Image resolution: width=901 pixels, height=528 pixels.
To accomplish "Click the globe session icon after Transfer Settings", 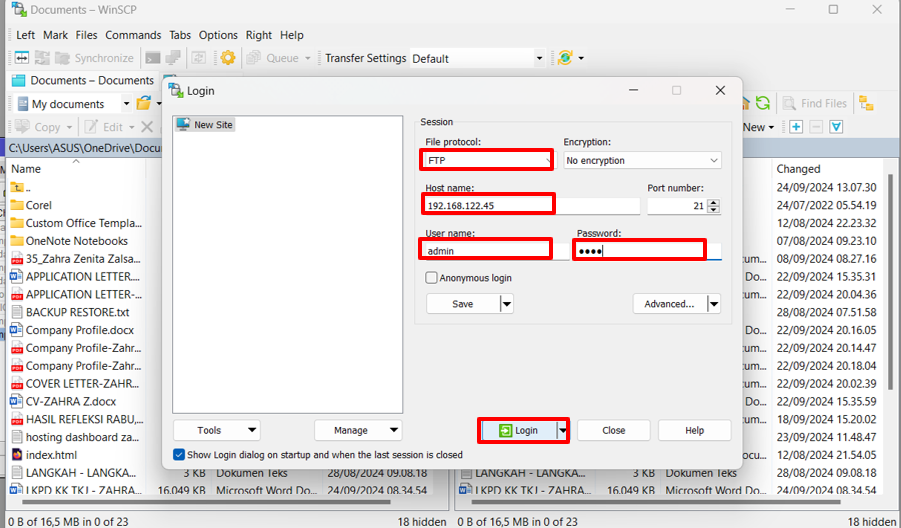I will pos(565,58).
